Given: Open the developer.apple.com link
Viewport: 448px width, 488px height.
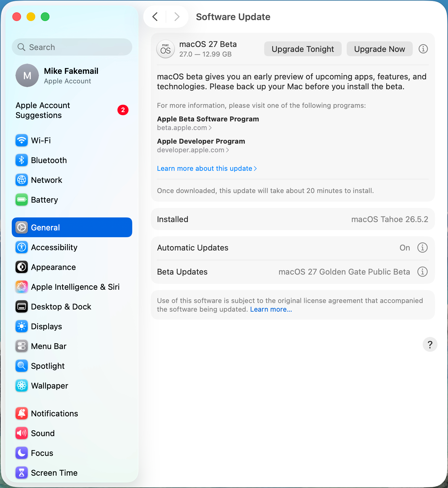Looking at the screenshot, I should click(193, 150).
